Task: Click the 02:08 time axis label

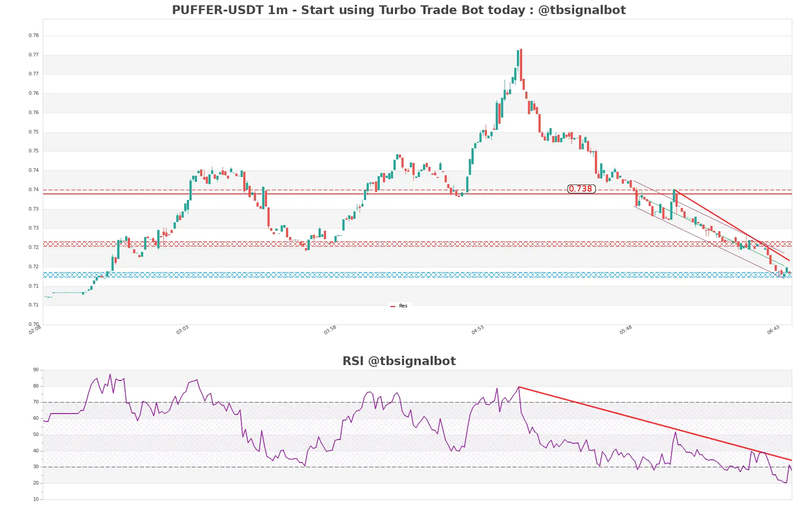Action: (x=35, y=330)
